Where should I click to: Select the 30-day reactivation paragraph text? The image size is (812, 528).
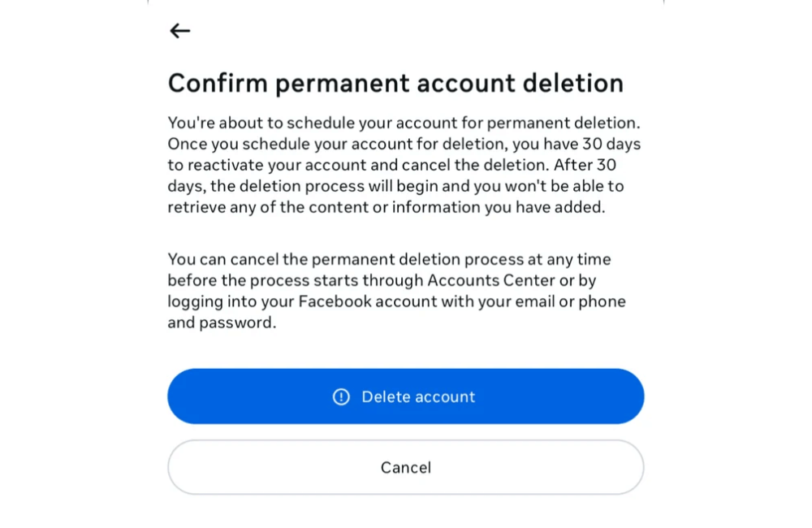[x=404, y=165]
